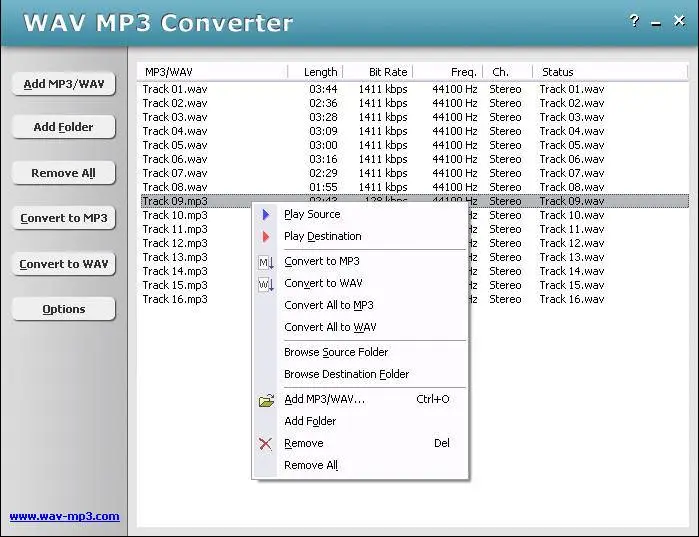Click the blue Play Source arrow icon
This screenshot has width=699, height=537.
[266, 215]
